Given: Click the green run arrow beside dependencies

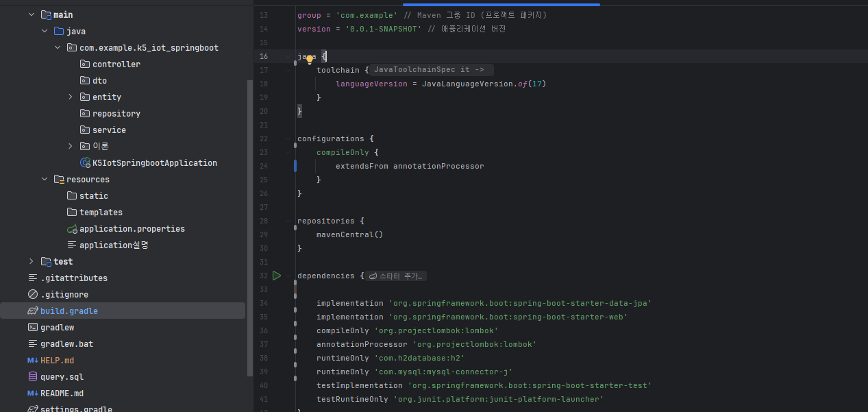Looking at the screenshot, I should 277,276.
